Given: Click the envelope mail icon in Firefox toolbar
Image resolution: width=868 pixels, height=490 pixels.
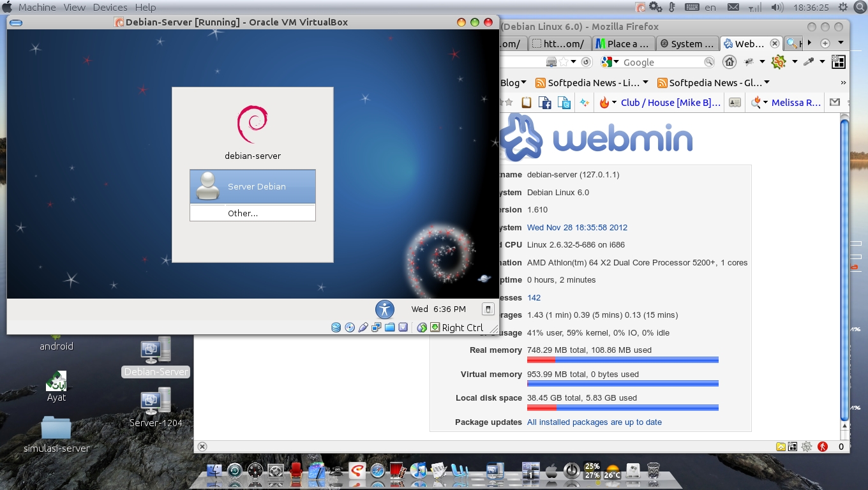Looking at the screenshot, I should point(834,102).
